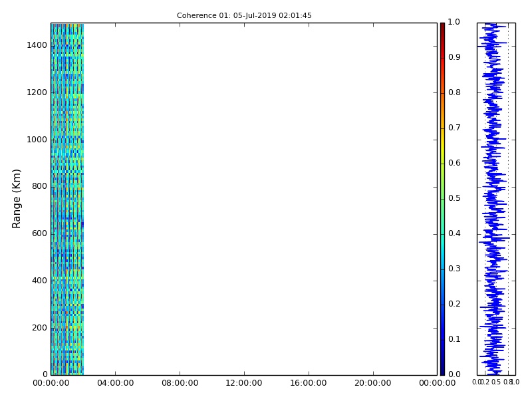Screen dimensions: 532x399
Task: Click the 0.9 colorbar tick label
Action: tap(454, 57)
